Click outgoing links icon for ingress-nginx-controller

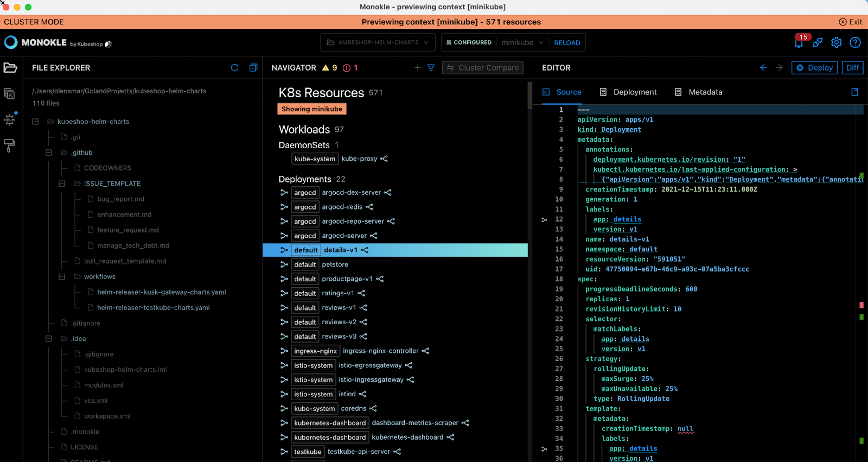pos(425,351)
